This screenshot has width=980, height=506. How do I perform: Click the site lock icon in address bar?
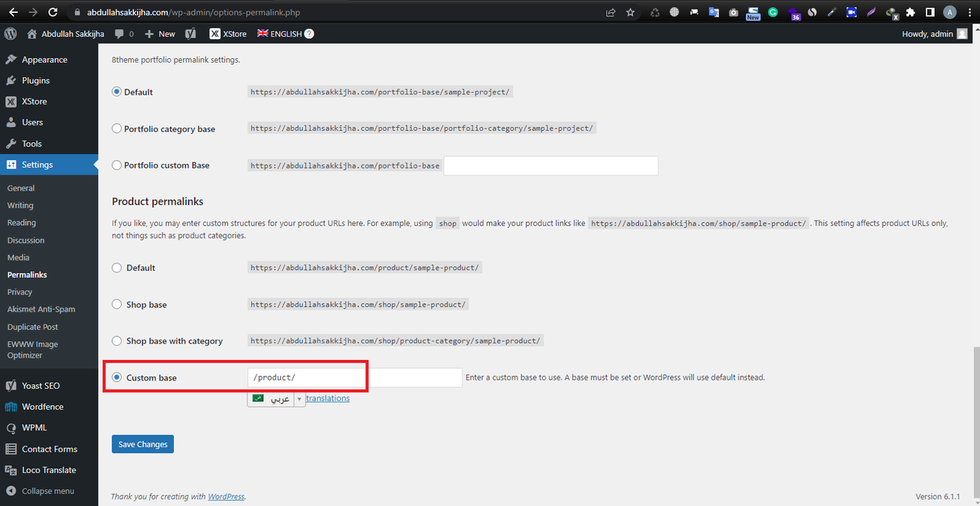click(77, 12)
